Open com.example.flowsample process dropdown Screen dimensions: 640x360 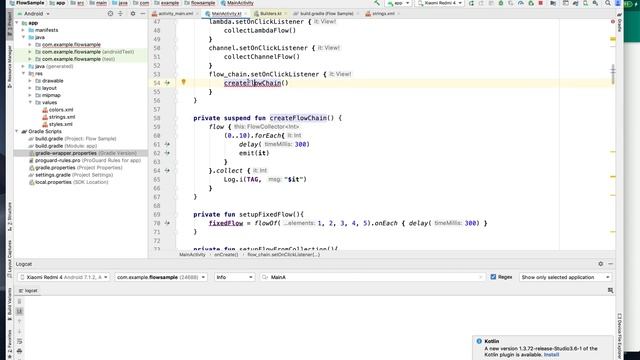point(161,277)
